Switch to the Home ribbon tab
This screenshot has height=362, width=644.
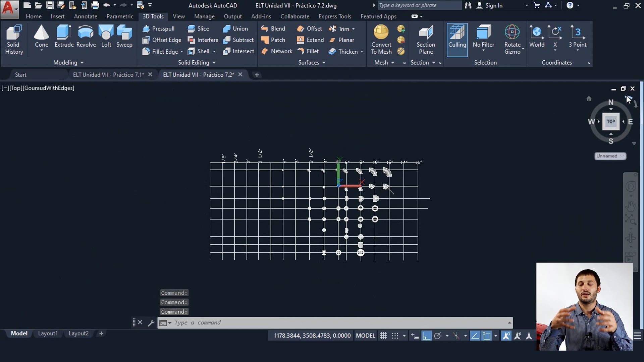[34, 16]
